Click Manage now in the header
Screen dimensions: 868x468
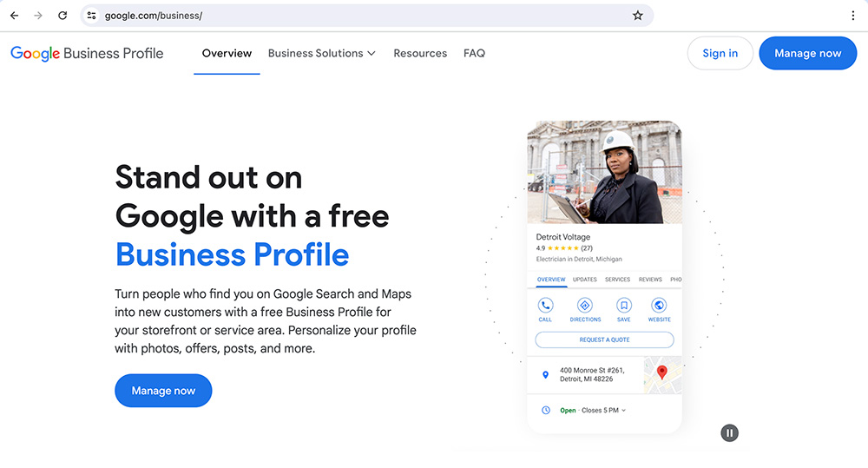click(807, 53)
